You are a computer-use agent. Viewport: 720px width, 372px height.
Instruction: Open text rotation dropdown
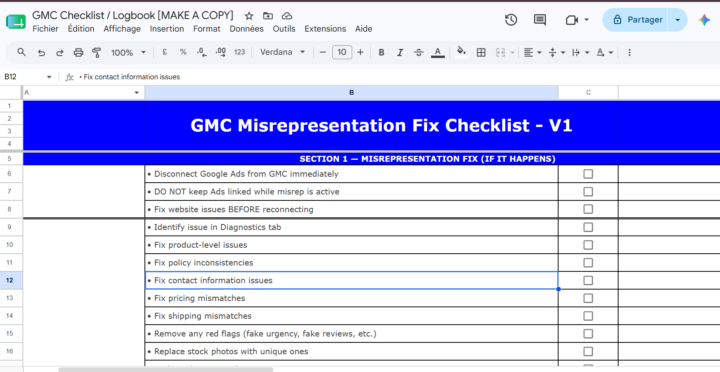click(x=604, y=52)
